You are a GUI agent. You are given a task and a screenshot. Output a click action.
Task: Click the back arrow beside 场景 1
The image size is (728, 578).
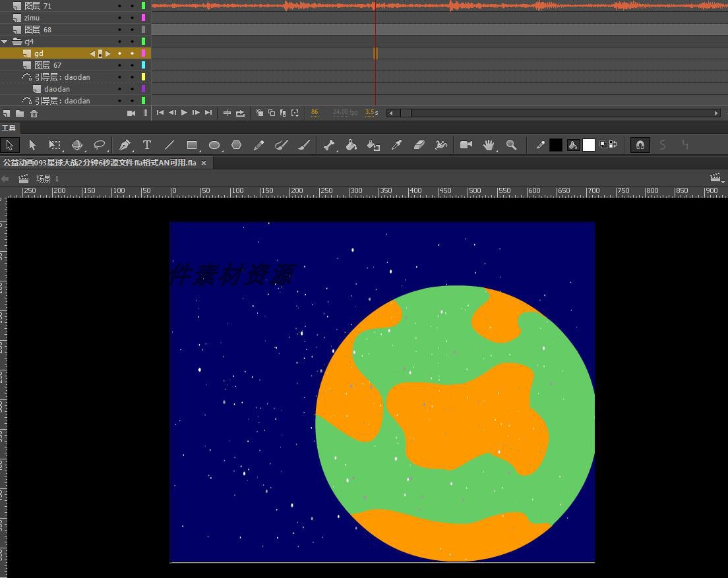[5, 179]
